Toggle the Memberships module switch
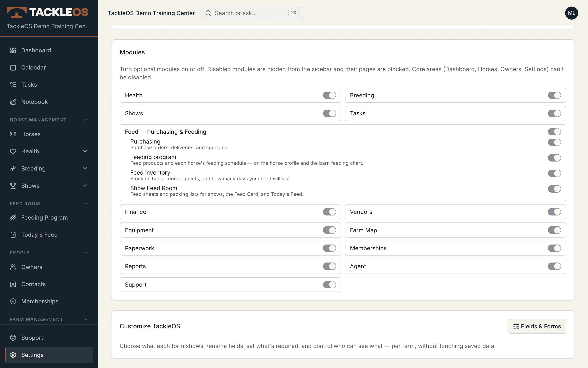 click(555, 248)
